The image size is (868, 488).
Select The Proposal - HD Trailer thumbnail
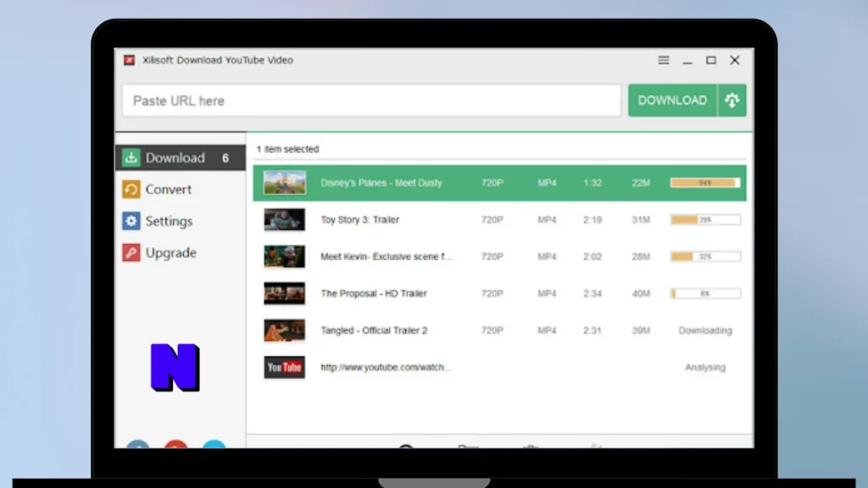tap(285, 293)
